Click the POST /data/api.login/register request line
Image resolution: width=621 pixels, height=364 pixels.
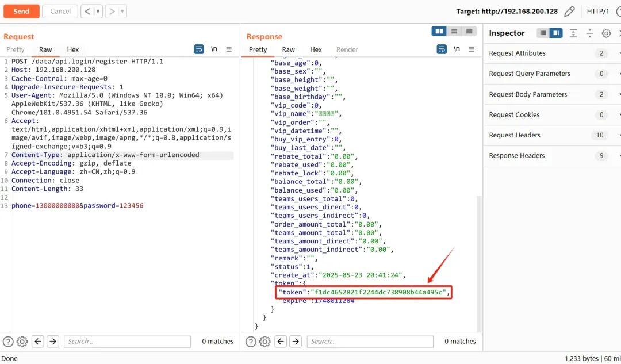point(87,62)
